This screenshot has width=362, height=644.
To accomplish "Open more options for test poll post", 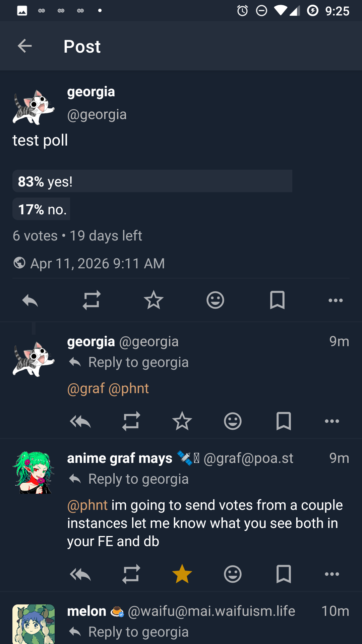I will coord(336,300).
